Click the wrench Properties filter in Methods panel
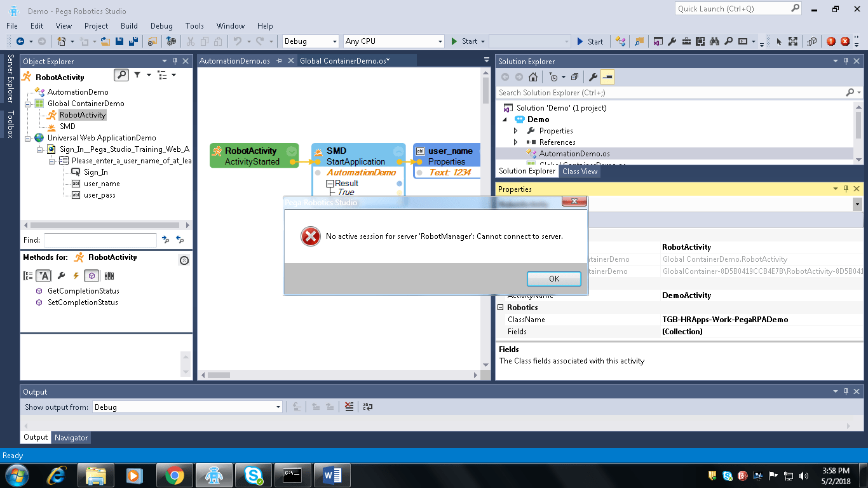Viewport: 868px width, 488px height. coord(61,276)
